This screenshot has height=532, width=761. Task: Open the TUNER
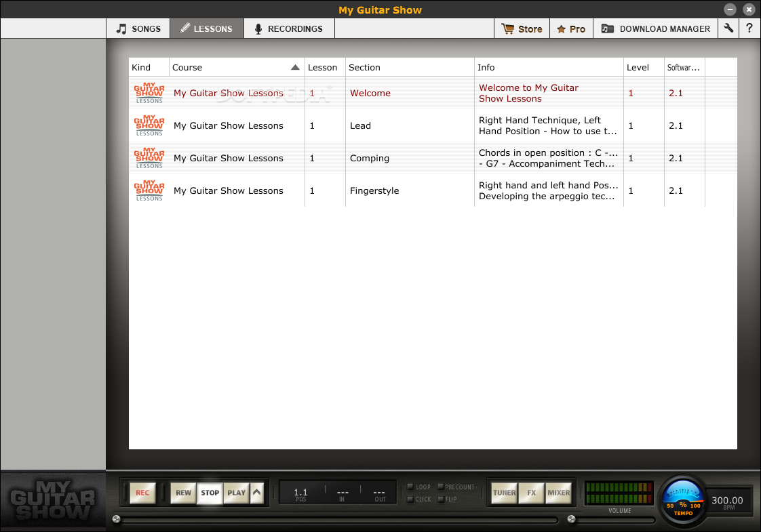[504, 493]
